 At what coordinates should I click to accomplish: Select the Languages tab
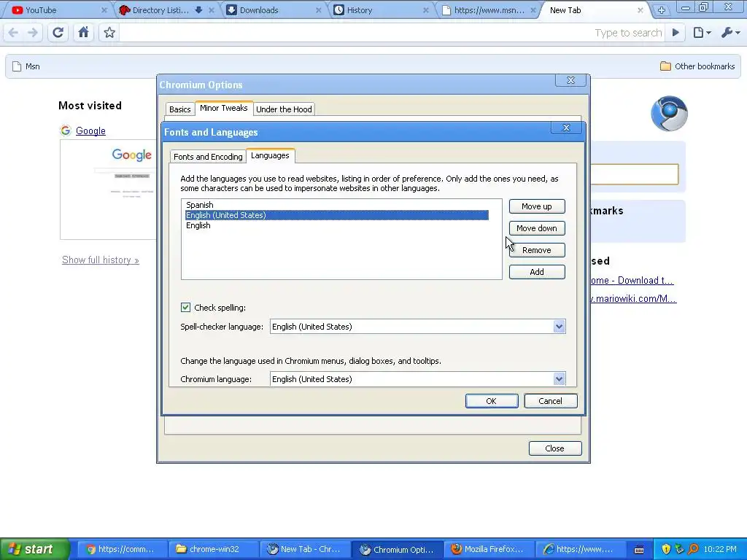point(270,155)
